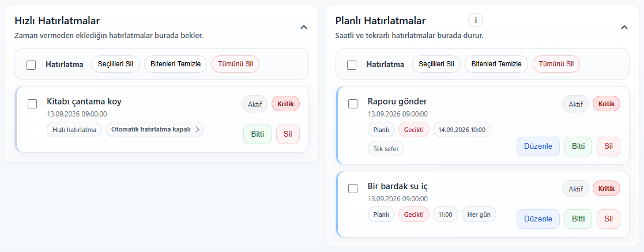
Task: Click Kritik badge on Raporu gönder
Action: click(607, 104)
